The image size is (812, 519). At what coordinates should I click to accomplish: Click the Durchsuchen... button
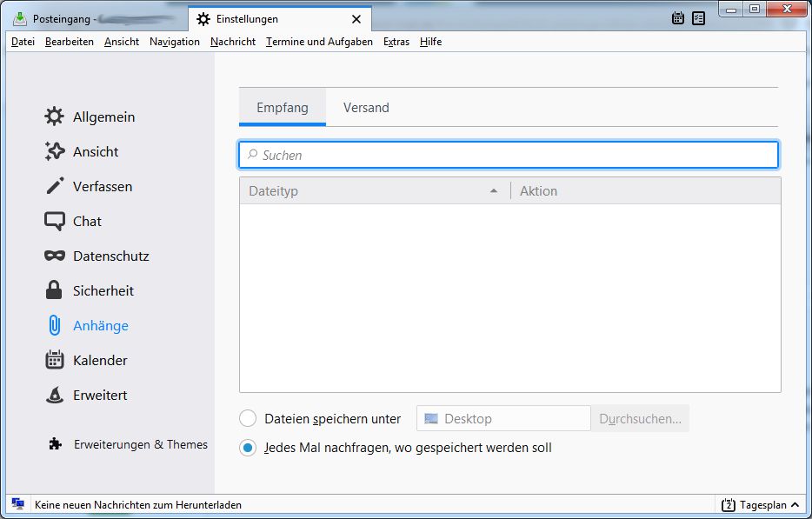(640, 418)
